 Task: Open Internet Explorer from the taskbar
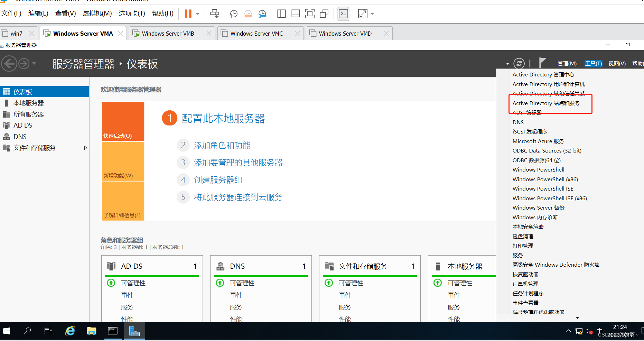click(x=70, y=331)
